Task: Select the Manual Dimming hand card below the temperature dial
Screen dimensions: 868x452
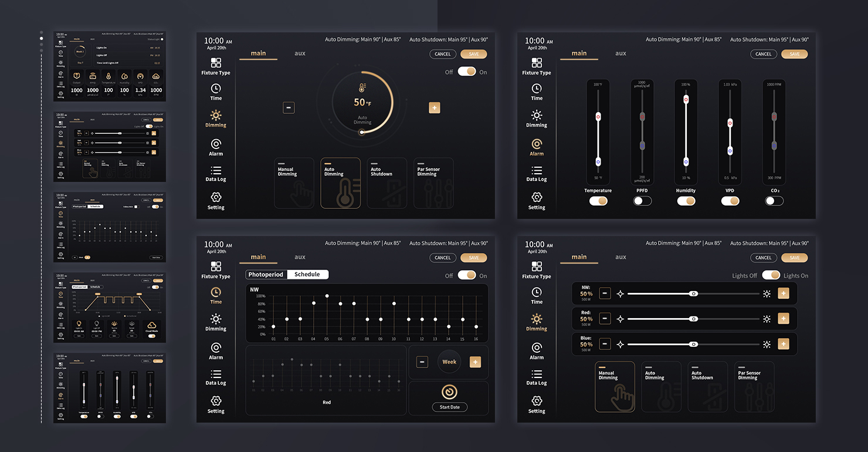Action: coord(294,183)
